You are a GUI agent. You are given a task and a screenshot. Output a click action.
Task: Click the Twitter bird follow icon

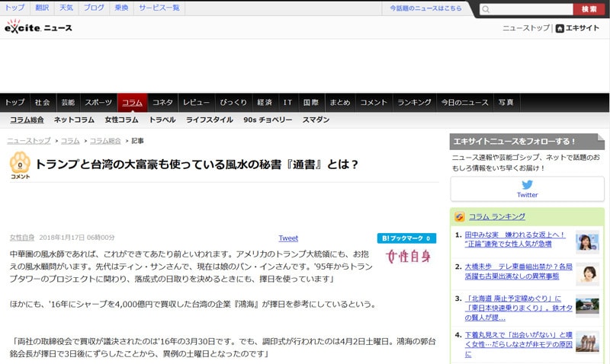click(527, 184)
